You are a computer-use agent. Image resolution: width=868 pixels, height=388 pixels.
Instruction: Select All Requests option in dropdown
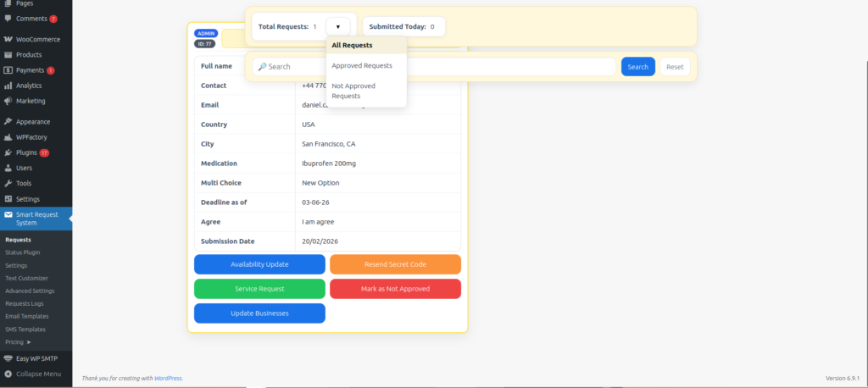pos(352,45)
